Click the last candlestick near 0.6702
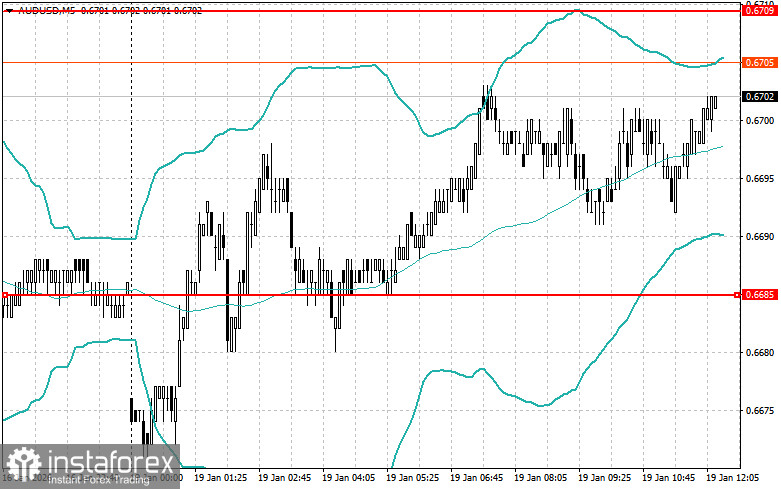This screenshot has width=781, height=489. [x=715, y=102]
